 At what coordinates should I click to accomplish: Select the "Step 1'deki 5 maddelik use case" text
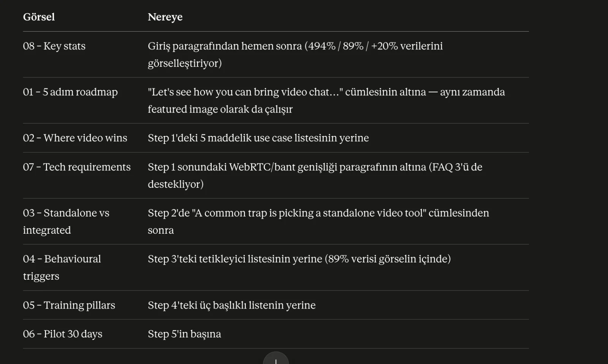point(223,138)
